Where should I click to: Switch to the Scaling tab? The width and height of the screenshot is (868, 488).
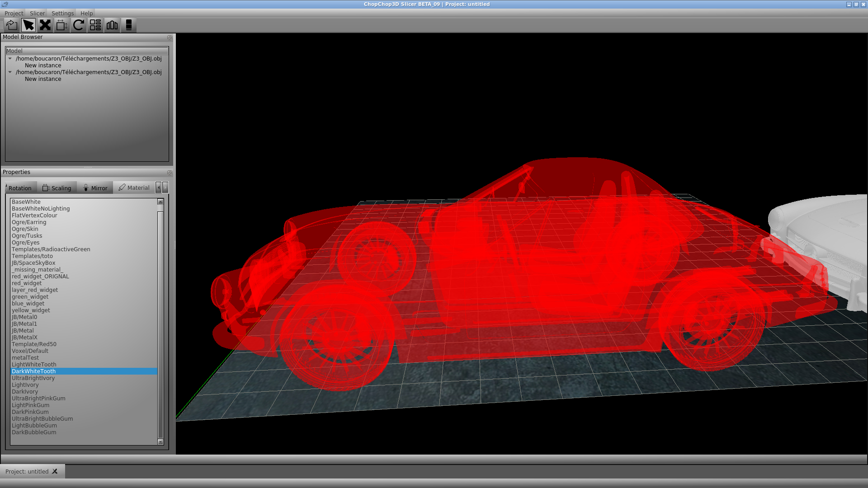(x=57, y=188)
